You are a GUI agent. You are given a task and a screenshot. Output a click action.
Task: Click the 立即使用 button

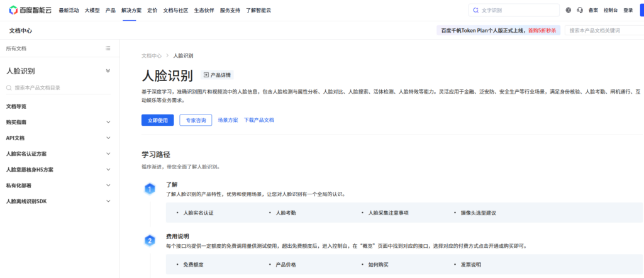pos(158,120)
